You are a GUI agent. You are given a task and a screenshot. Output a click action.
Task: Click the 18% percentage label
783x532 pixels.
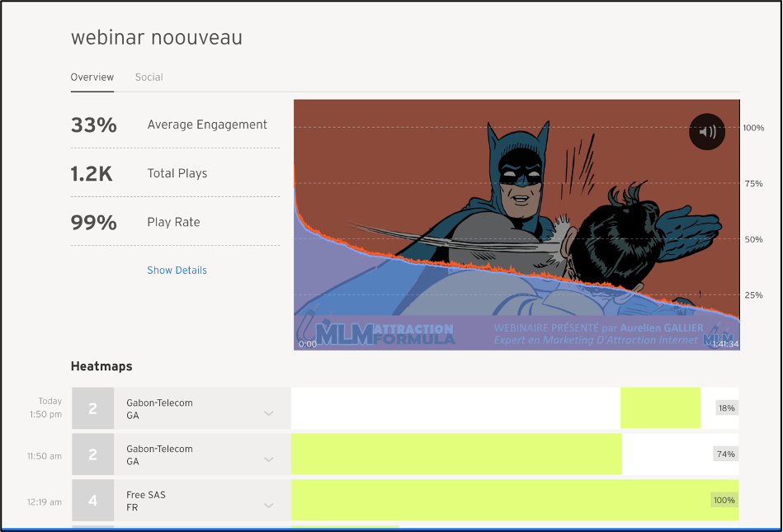(x=727, y=407)
